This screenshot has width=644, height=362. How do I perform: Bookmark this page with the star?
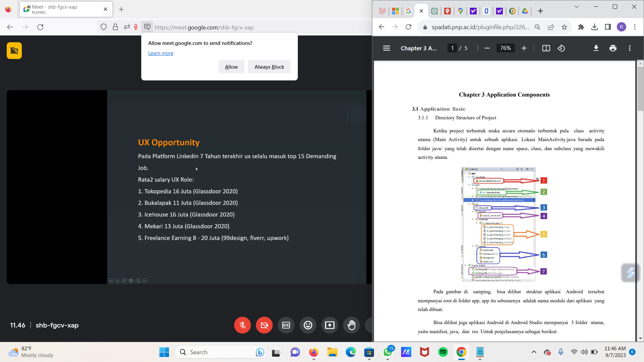click(564, 27)
